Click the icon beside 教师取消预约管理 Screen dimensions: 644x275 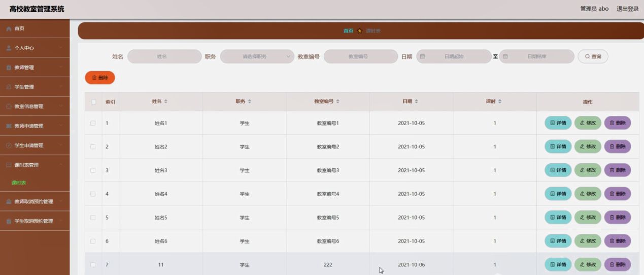[x=9, y=202]
